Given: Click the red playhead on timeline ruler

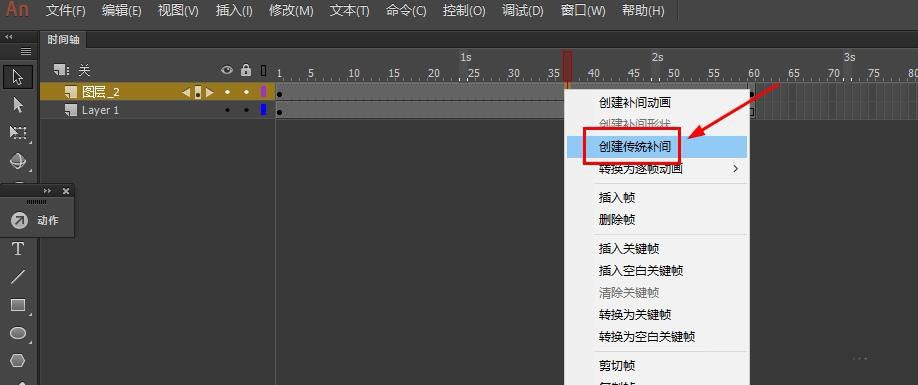Looking at the screenshot, I should (x=567, y=65).
